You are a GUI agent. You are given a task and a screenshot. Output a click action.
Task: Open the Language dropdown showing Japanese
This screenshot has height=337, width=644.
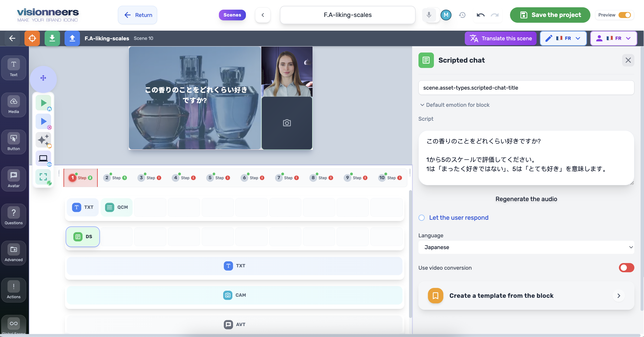tap(526, 247)
